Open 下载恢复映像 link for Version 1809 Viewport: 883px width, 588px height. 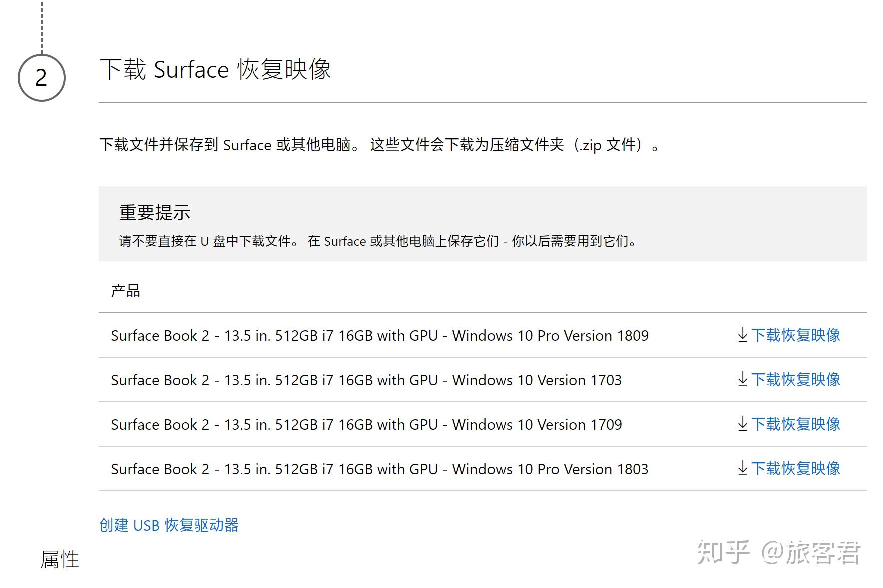point(797,336)
